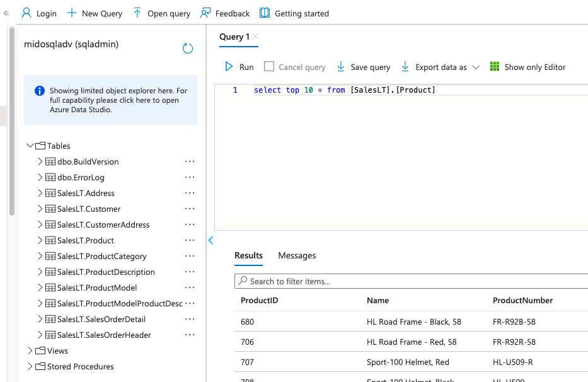The height and width of the screenshot is (382, 588).
Task: Click result cell FR-R92R-58
Action: tap(514, 342)
